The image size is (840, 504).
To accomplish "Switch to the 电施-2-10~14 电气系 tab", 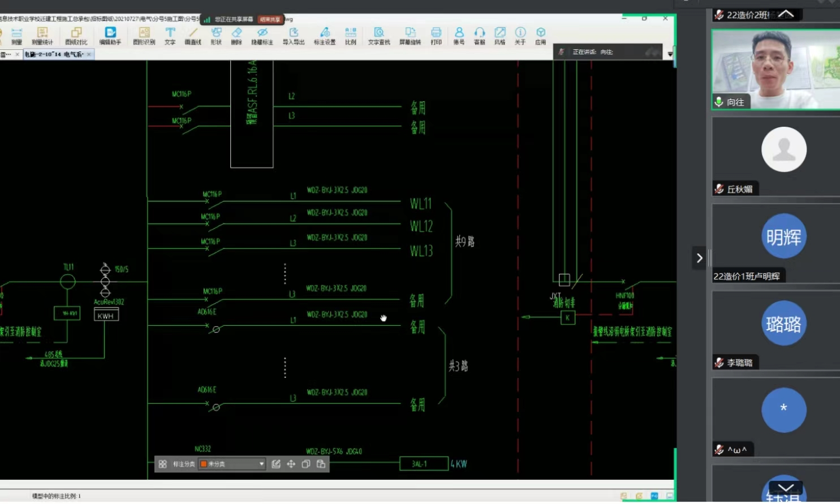I will tap(54, 54).
